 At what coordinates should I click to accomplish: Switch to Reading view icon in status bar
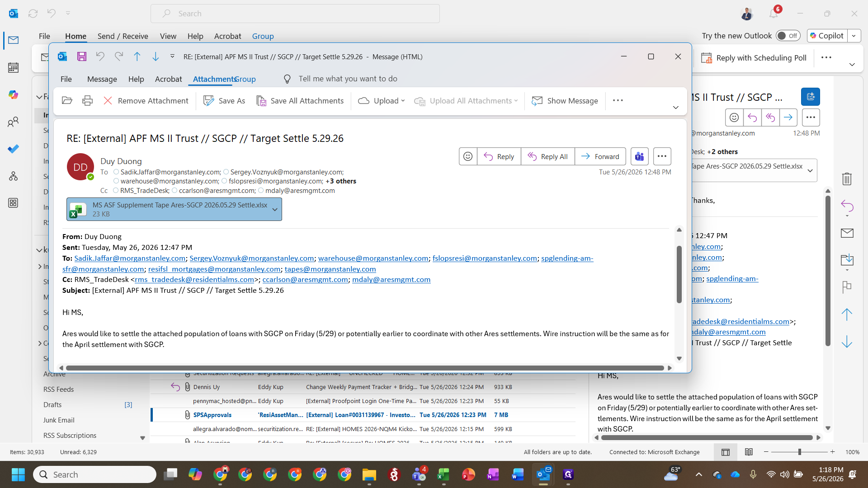[x=749, y=452]
